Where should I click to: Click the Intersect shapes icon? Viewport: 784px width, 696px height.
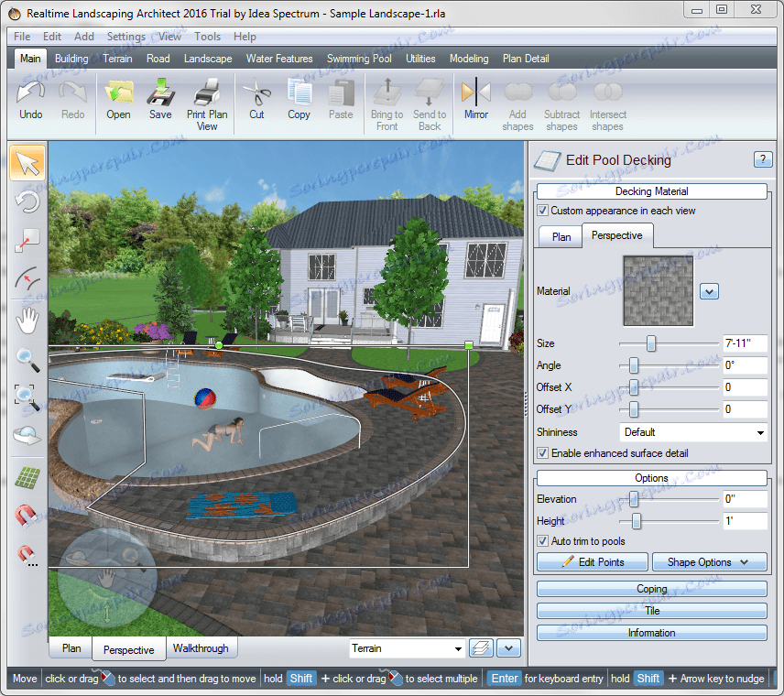point(607,92)
